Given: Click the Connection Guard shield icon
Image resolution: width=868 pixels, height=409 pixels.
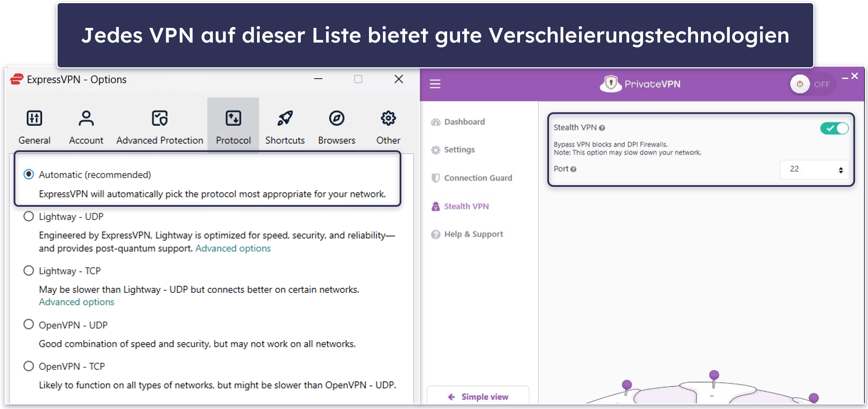Looking at the screenshot, I should 436,178.
